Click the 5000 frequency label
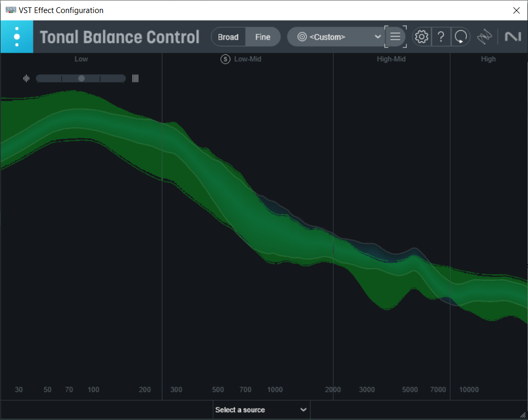This screenshot has height=420, width=528. coord(410,390)
